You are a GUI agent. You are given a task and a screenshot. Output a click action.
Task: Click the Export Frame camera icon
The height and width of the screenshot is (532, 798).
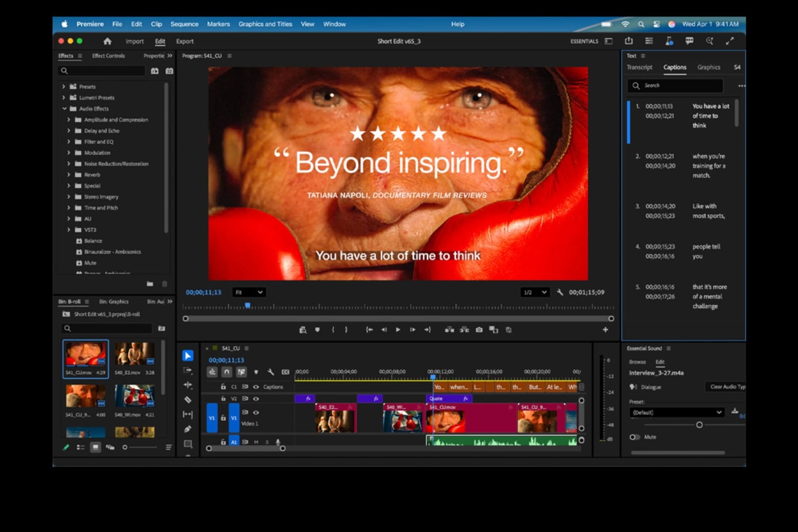[x=479, y=330]
